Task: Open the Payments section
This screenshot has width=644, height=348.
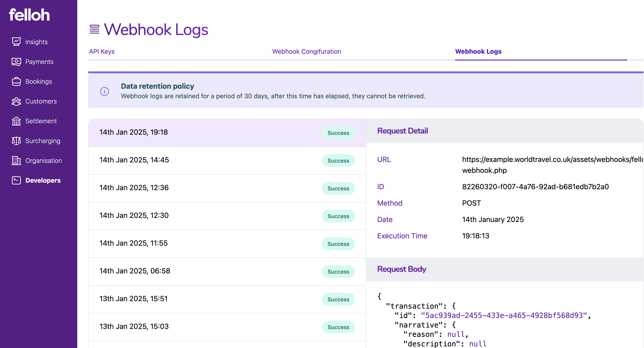Action: pos(39,62)
